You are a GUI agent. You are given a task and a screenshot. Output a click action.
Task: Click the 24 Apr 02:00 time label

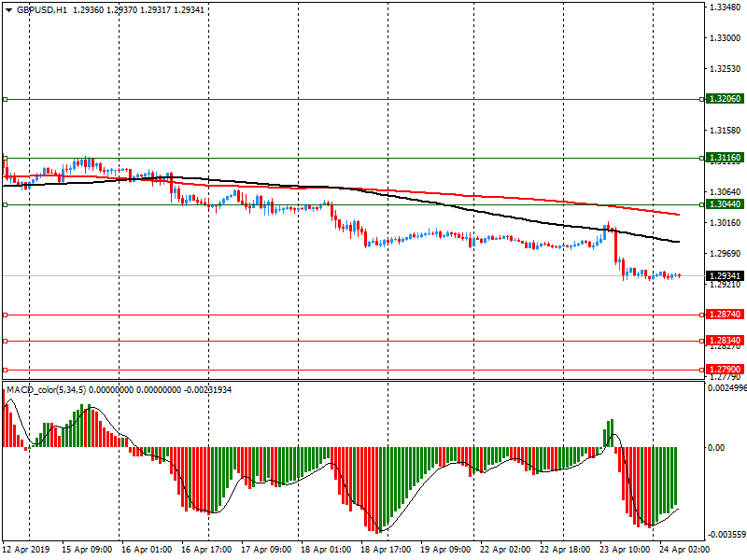pos(684,550)
